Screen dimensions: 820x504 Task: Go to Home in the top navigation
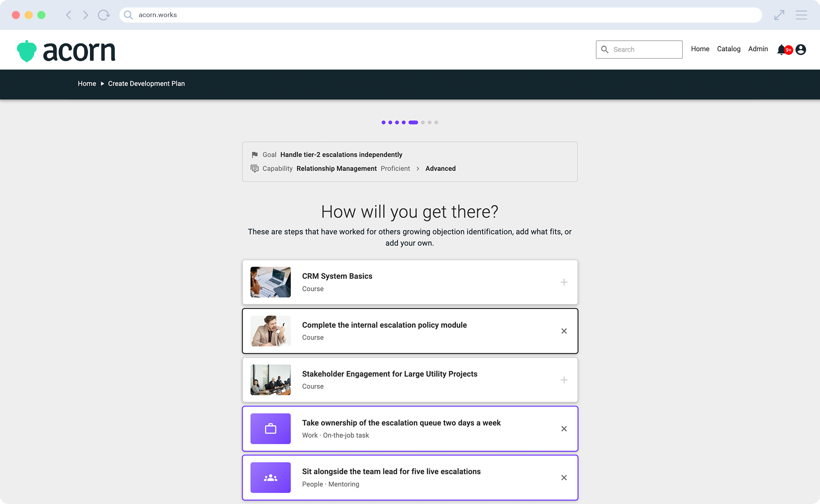(x=700, y=49)
